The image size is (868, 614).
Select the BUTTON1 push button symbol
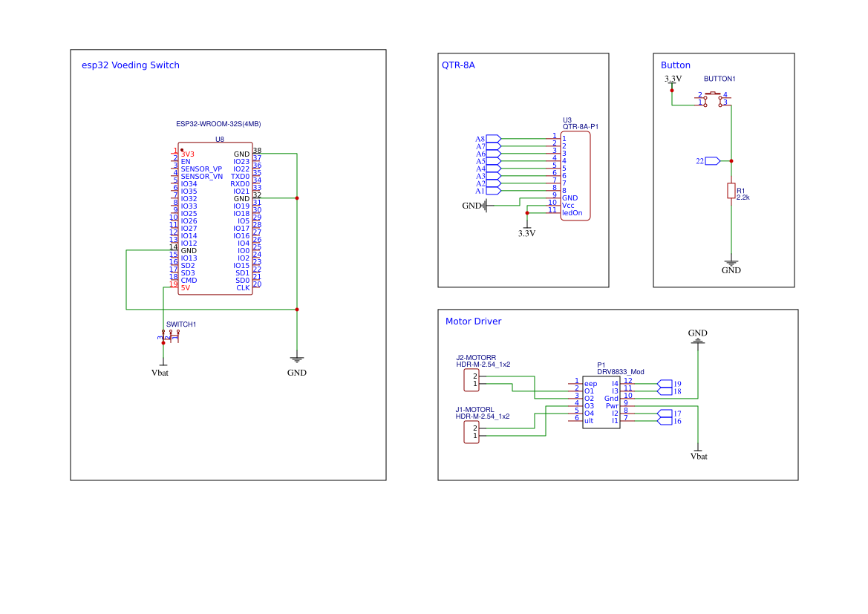pyautogui.click(x=713, y=99)
